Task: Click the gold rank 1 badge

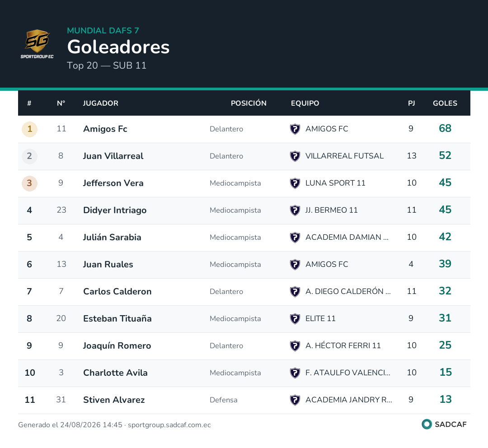Action: pyautogui.click(x=29, y=129)
